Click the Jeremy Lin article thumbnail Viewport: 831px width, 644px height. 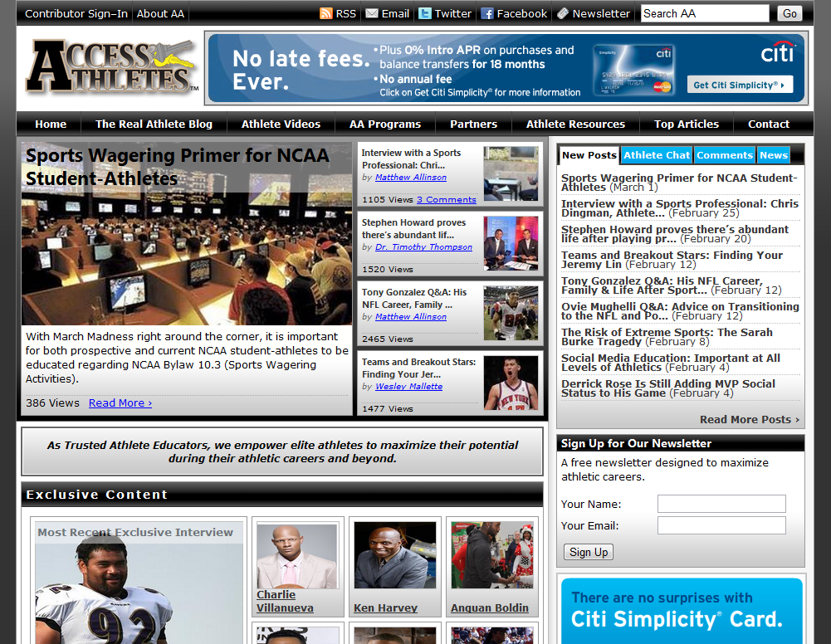pyautogui.click(x=511, y=383)
